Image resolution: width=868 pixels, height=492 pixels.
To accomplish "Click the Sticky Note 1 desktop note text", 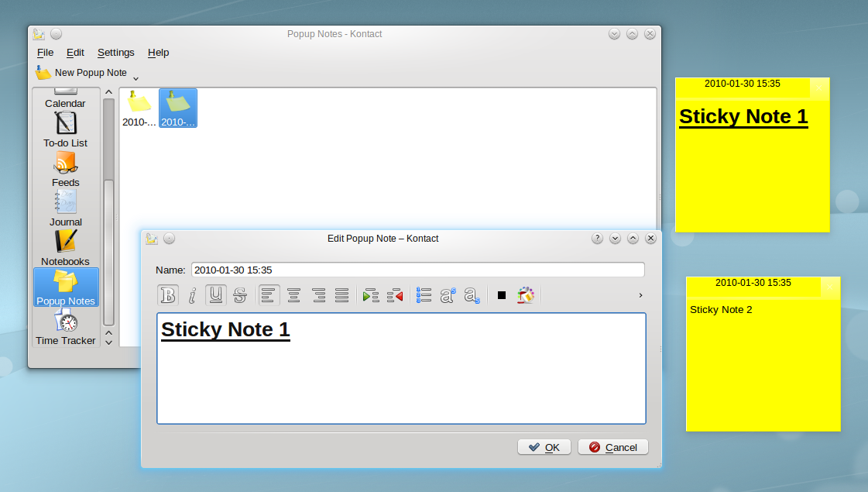I will pyautogui.click(x=743, y=117).
